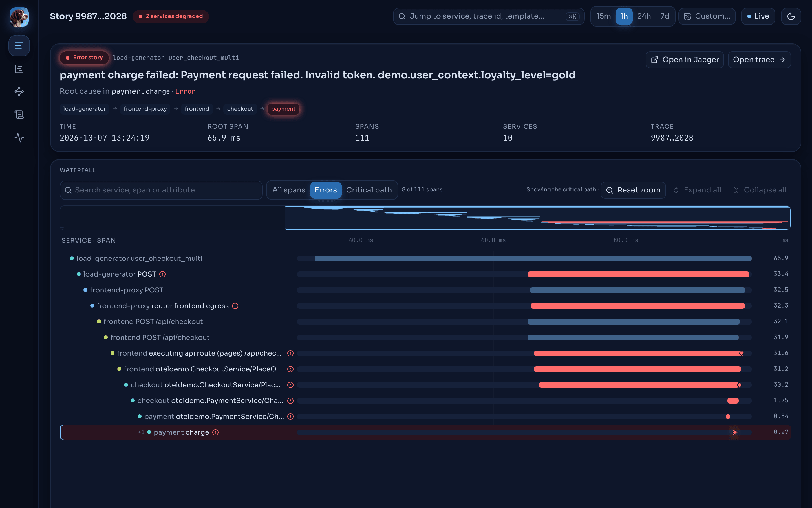Open the bar chart sidebar icon
Viewport: 812px width, 508px height.
19,69
